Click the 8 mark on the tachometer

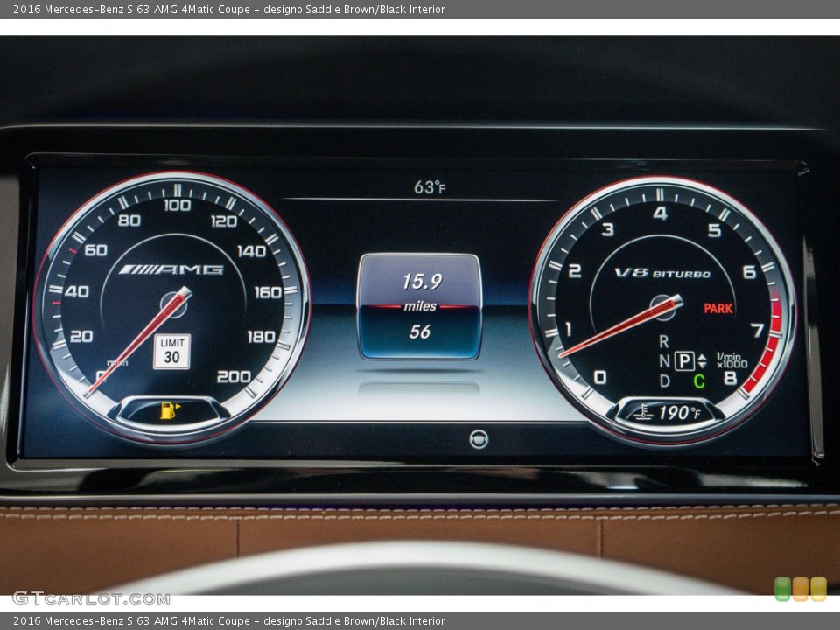[x=730, y=378]
